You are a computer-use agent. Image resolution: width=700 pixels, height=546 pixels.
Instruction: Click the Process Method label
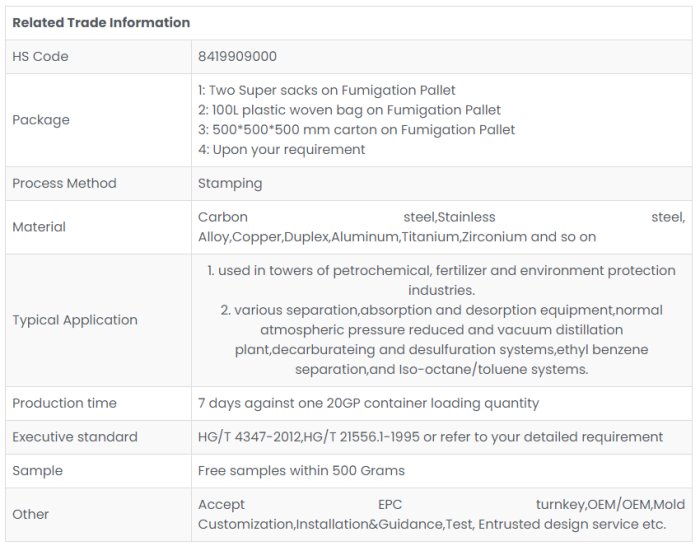click(64, 184)
